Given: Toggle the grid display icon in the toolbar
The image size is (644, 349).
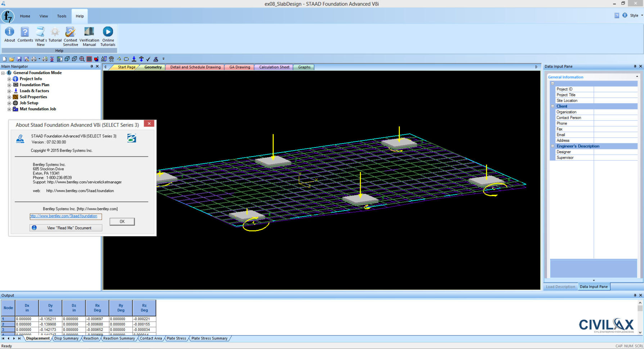Looking at the screenshot, I should (x=89, y=59).
